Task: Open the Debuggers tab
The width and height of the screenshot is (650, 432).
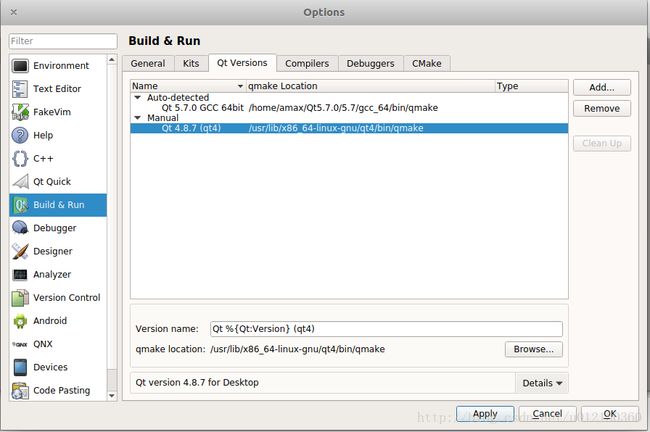Action: 371,63
